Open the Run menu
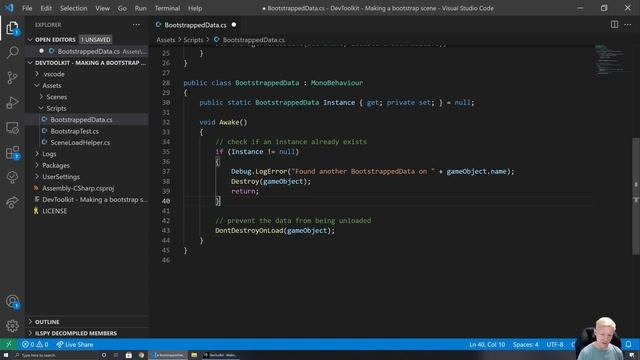640x360 pixels. pyautogui.click(x=140, y=8)
